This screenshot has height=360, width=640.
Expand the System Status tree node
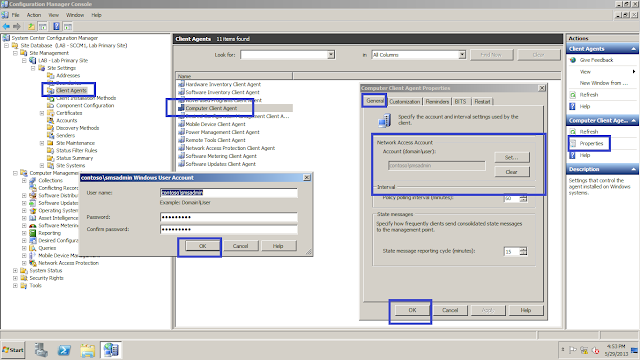pos(15,271)
